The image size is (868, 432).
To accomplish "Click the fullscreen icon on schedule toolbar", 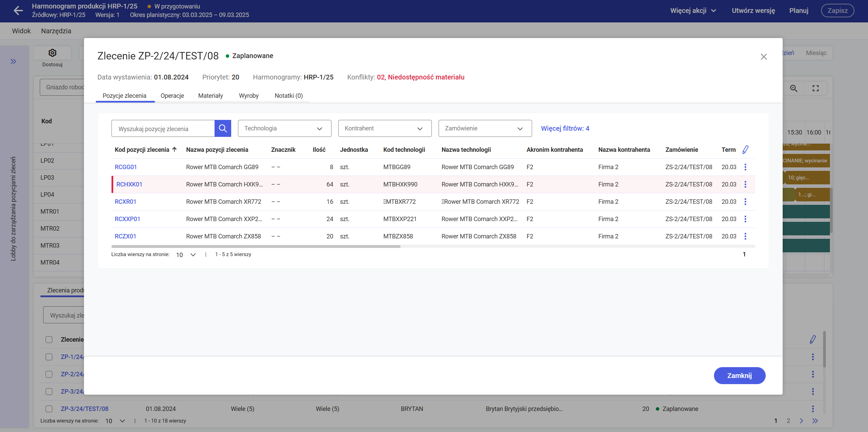I will coord(815,88).
